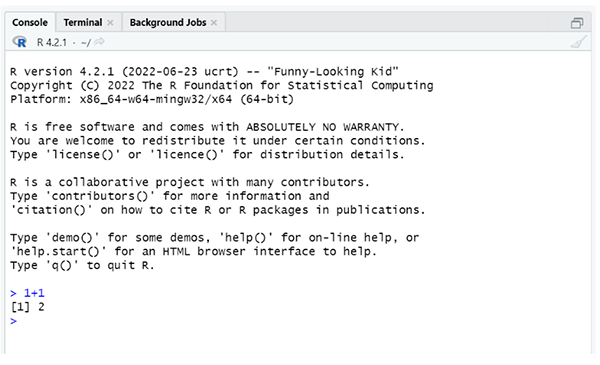Click the ~/ working directory path
Viewport: 600px width, 365px height.
pos(86,42)
